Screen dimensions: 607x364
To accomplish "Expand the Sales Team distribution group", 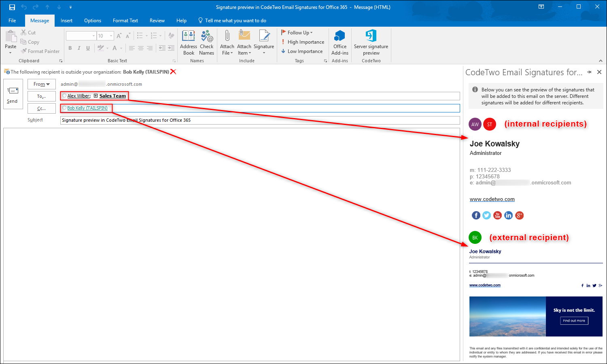I will [x=96, y=96].
